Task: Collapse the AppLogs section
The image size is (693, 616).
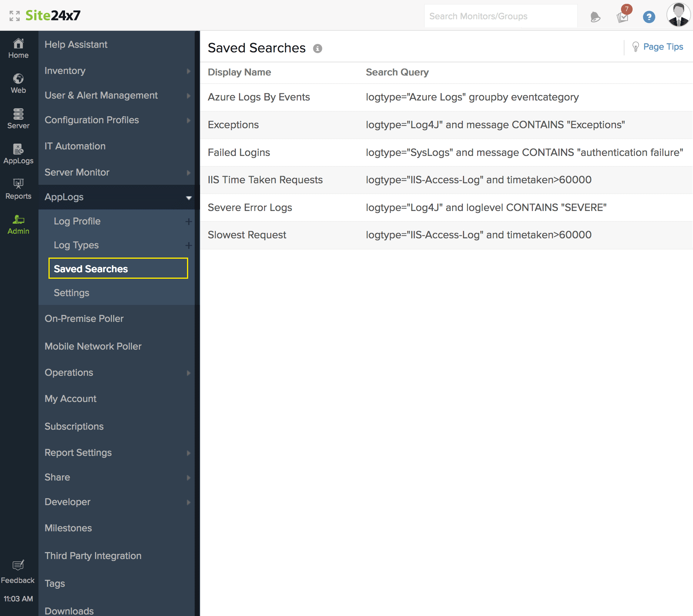Action: pos(188,198)
